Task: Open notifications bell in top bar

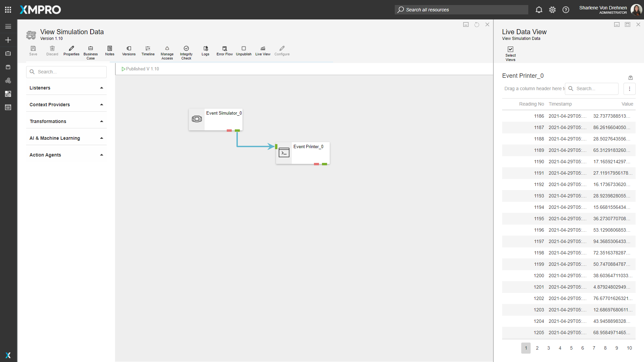Action: coord(539,10)
